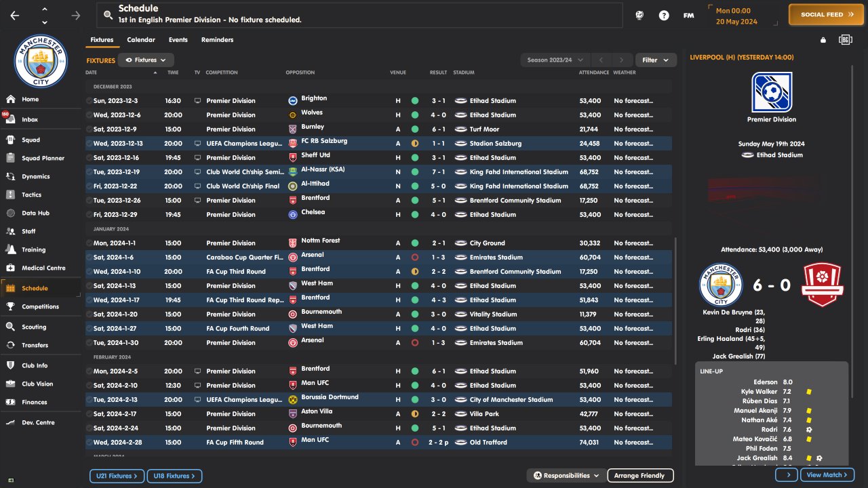Go to the Scouting screen
The image size is (868, 488).
click(34, 327)
